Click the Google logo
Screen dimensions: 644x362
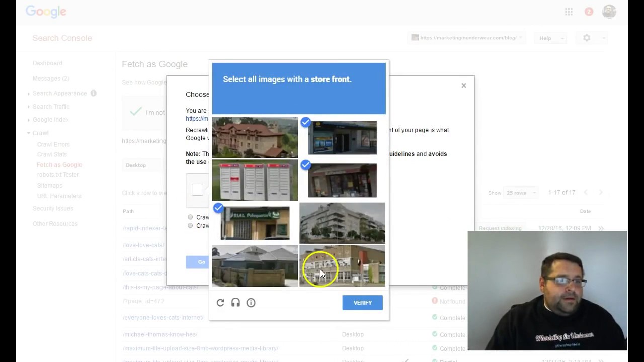46,12
